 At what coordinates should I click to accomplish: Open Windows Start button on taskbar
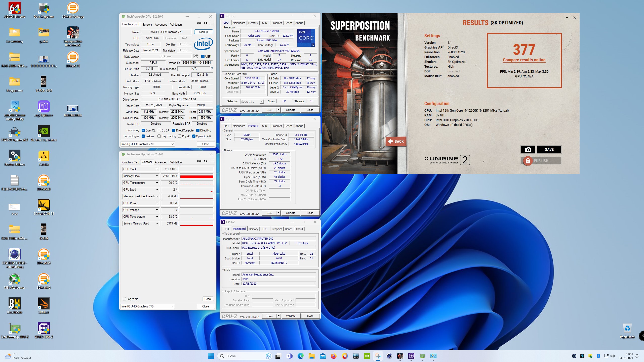click(x=211, y=356)
